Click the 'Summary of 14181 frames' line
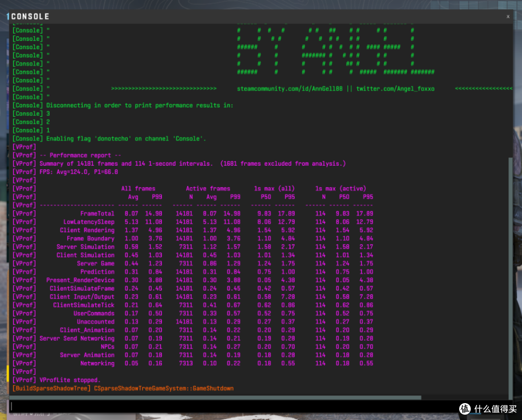Image resolution: width=522 pixels, height=420 pixels. point(192,164)
